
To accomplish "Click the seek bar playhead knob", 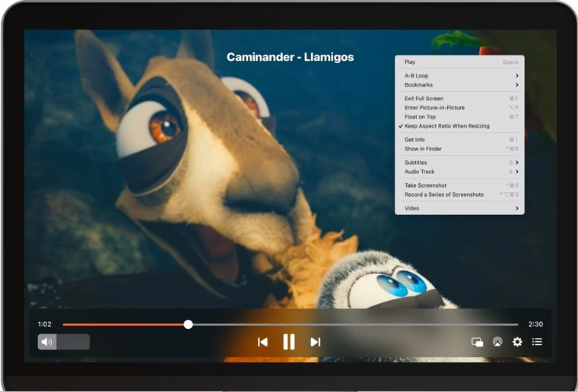I will 189,324.
